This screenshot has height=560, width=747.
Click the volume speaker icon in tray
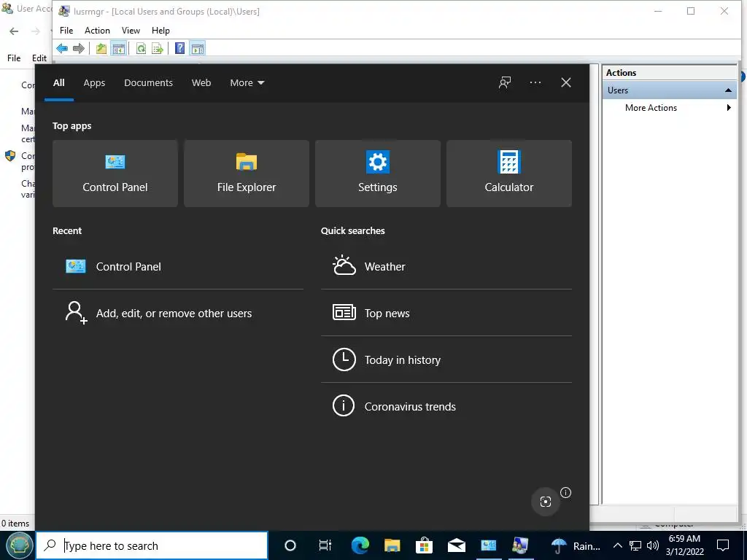pos(653,545)
